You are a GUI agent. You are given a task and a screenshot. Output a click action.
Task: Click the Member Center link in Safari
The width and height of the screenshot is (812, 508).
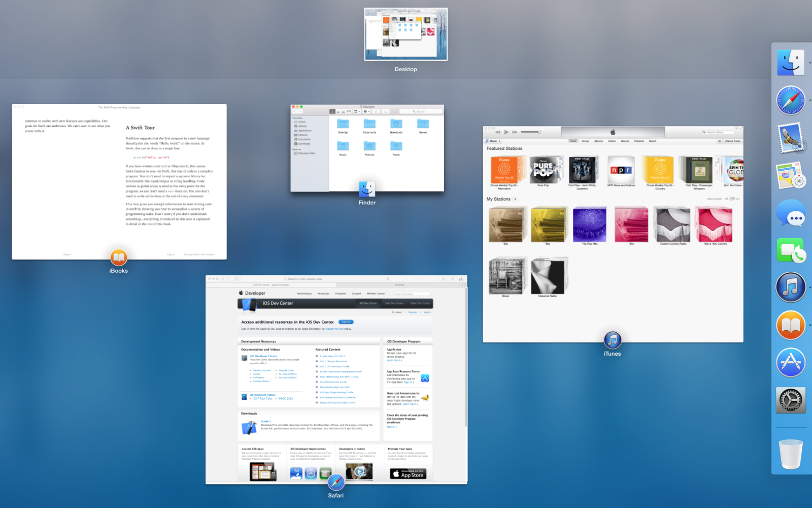tap(376, 294)
